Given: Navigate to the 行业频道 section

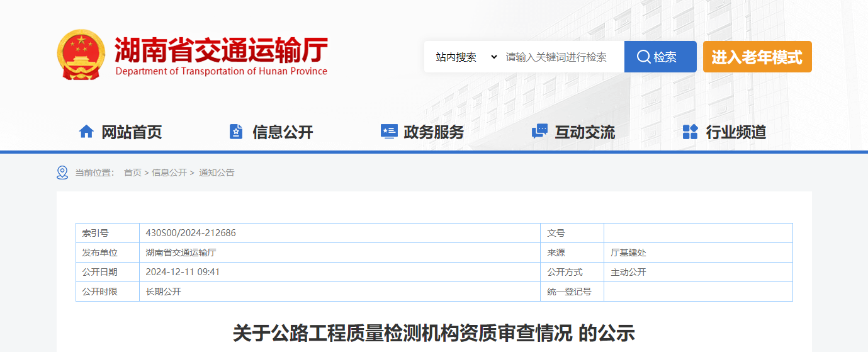Looking at the screenshot, I should click(736, 132).
